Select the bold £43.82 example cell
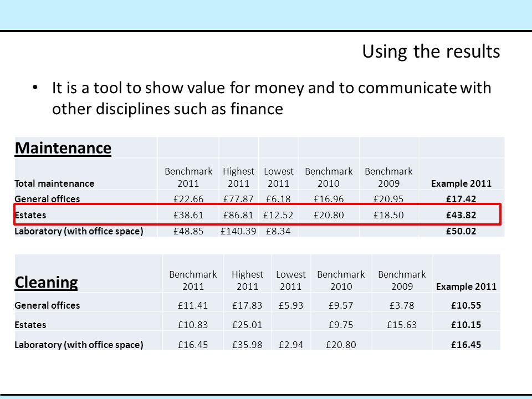This screenshot has width=532, height=399. [x=461, y=215]
